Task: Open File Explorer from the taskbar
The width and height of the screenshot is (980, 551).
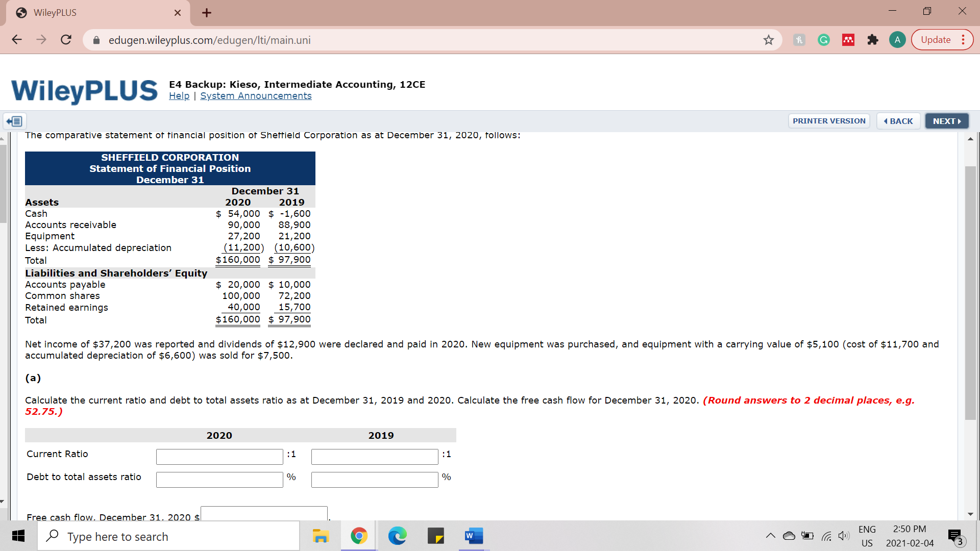Action: 321,536
